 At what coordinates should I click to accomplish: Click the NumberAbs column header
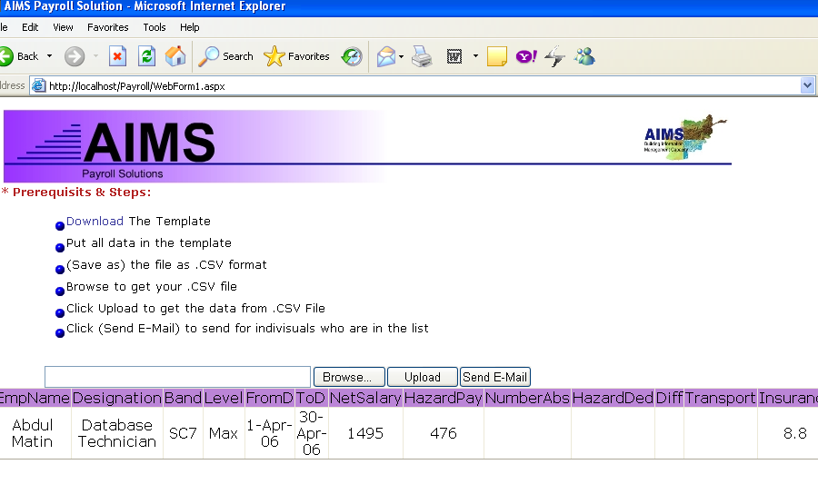tap(527, 398)
